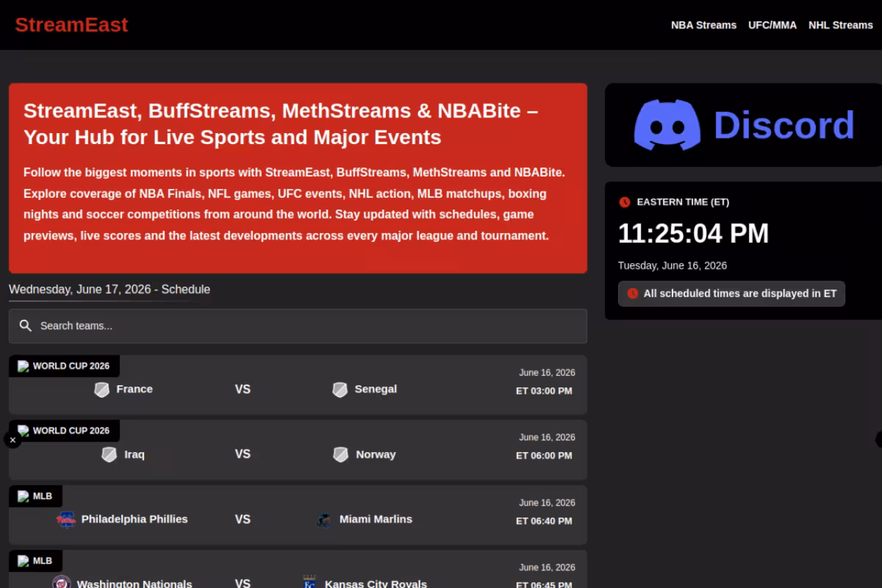Open the Iraq vs Norway match

click(298, 450)
